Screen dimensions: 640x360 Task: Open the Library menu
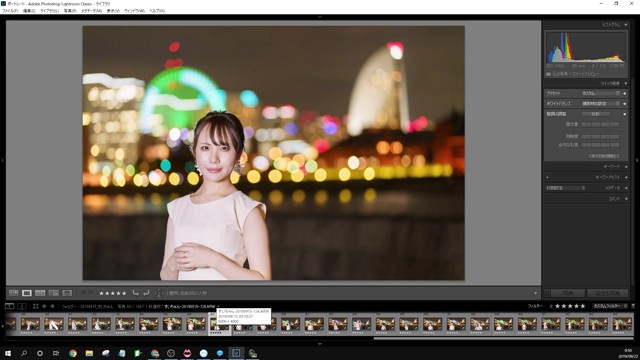point(49,11)
